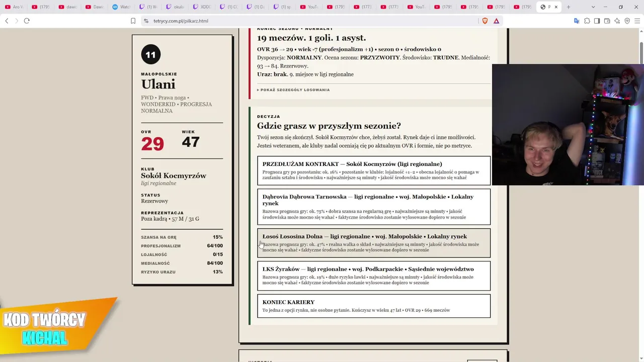Click the 'Profesjonalizm' 64/100 row
Image resolution: width=644 pixels, height=362 pixels.
(x=182, y=246)
